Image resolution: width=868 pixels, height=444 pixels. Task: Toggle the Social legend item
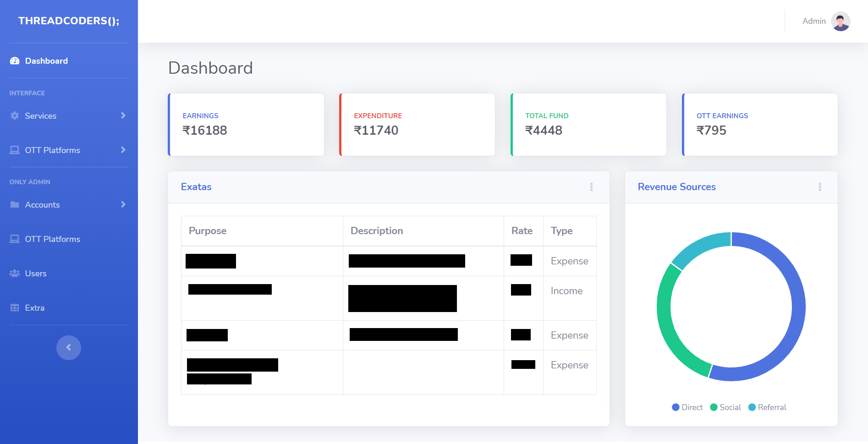click(x=725, y=407)
